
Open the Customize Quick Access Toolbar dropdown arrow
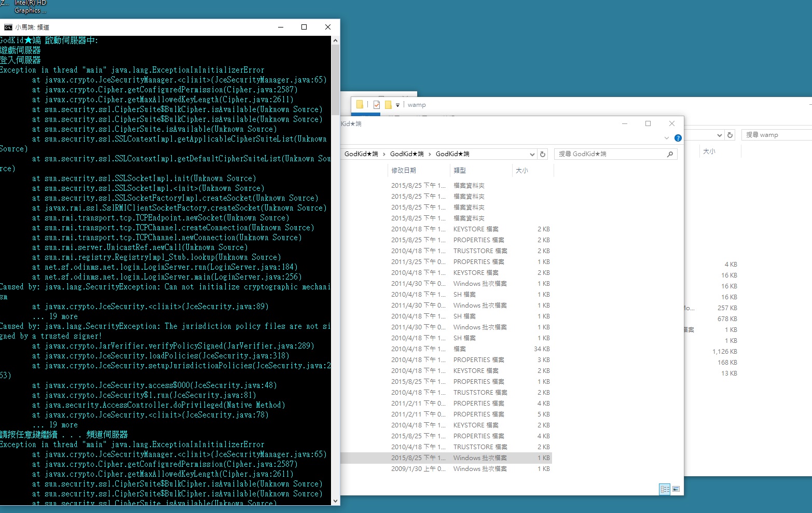point(397,105)
